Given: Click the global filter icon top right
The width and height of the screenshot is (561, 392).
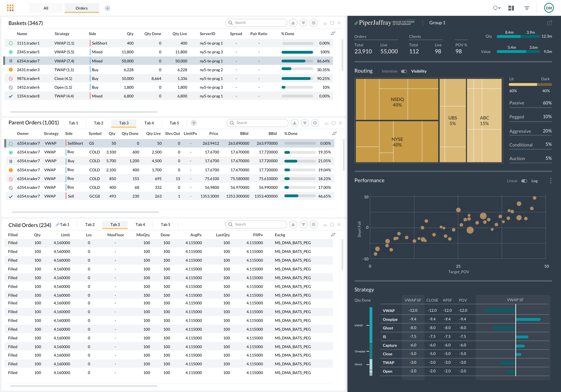Looking at the screenshot, I should [527, 8].
